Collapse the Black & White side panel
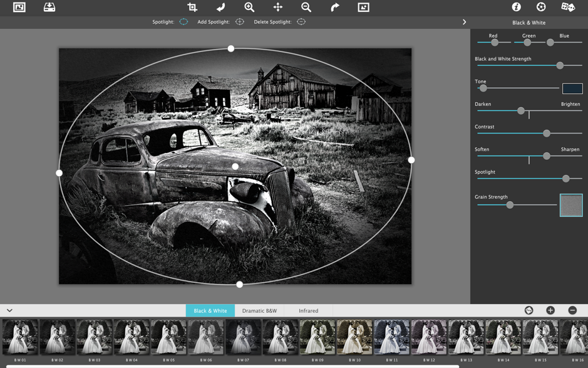Viewport: 588px width, 368px height. coord(464,22)
